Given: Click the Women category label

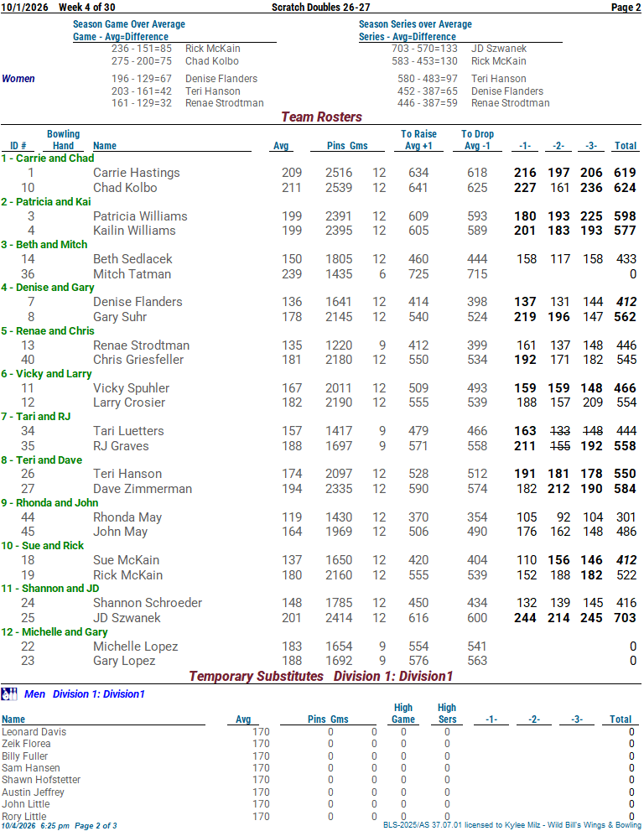Looking at the screenshot, I should pos(18,79).
